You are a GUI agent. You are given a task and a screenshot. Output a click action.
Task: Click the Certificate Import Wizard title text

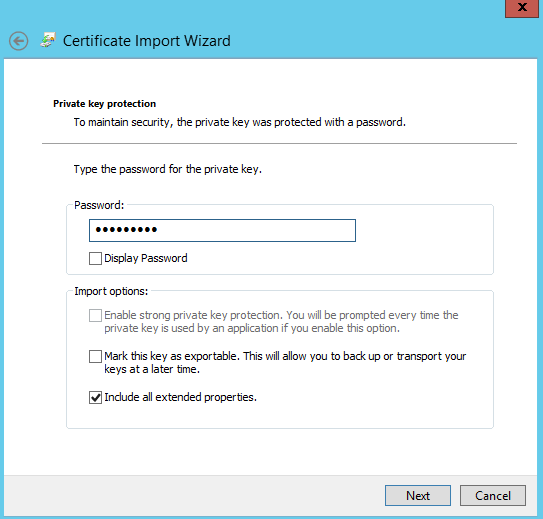pyautogui.click(x=146, y=41)
